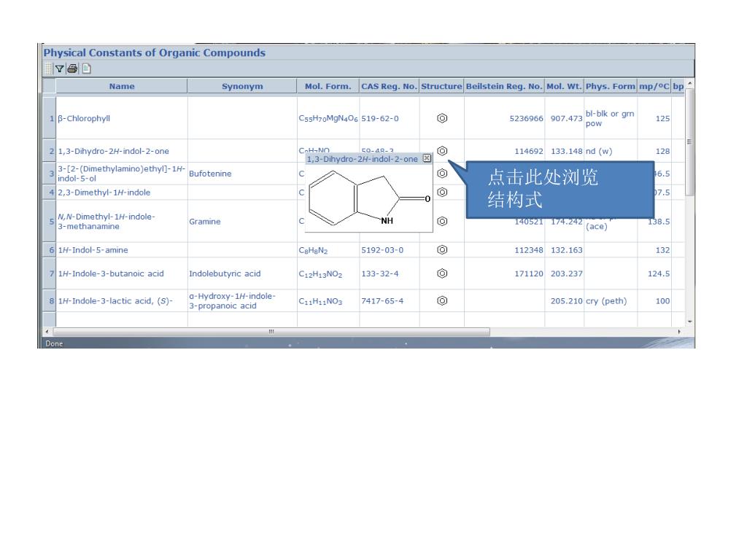Sort by the Mol. Form. column header
The height and width of the screenshot is (560, 747).
[328, 86]
